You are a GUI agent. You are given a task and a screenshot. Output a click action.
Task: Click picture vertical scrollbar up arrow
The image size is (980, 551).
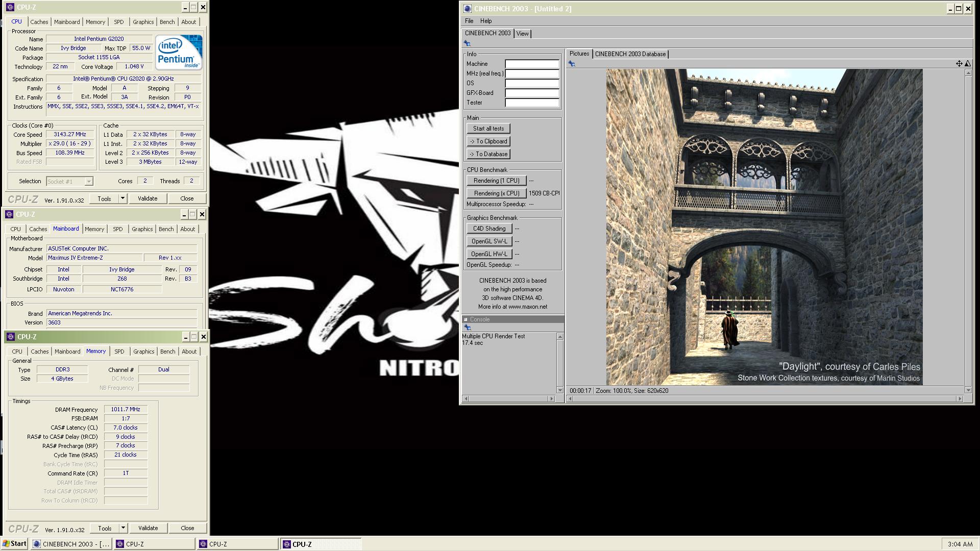point(968,73)
